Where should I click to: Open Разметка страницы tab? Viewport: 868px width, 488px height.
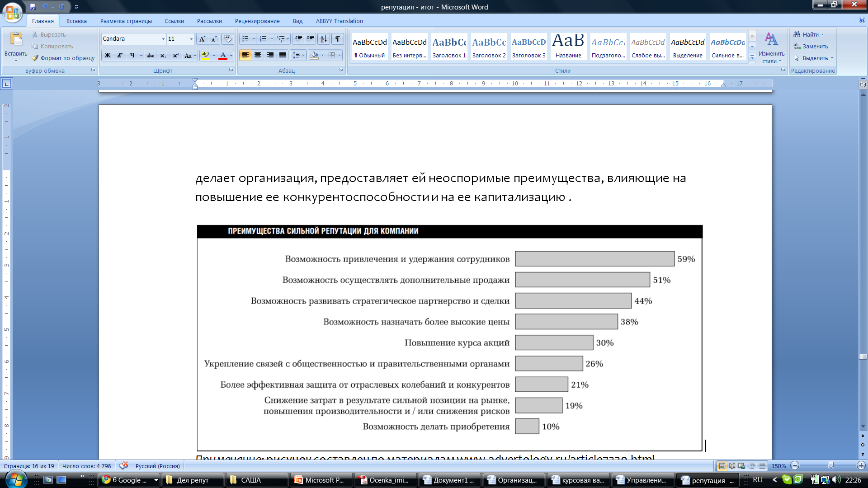coord(126,21)
